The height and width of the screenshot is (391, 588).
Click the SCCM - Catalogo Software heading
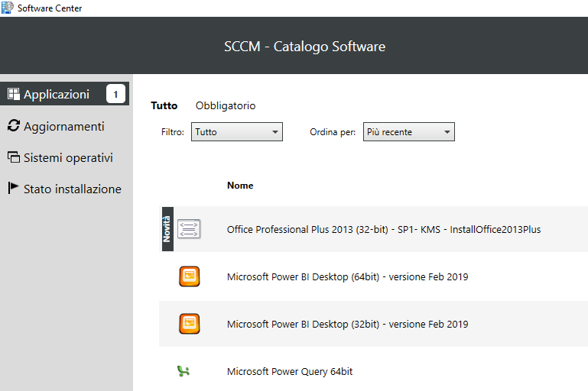click(x=304, y=47)
